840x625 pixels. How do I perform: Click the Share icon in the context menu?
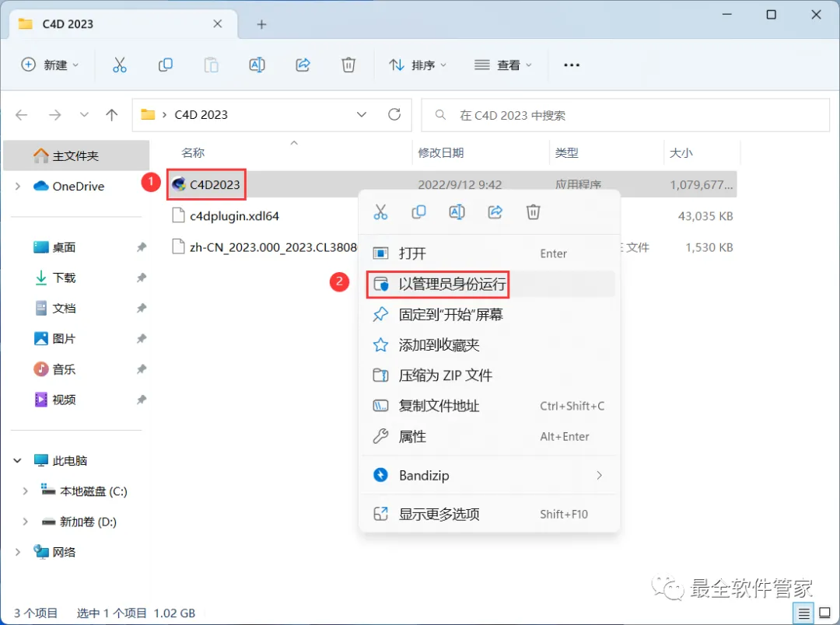coord(495,212)
